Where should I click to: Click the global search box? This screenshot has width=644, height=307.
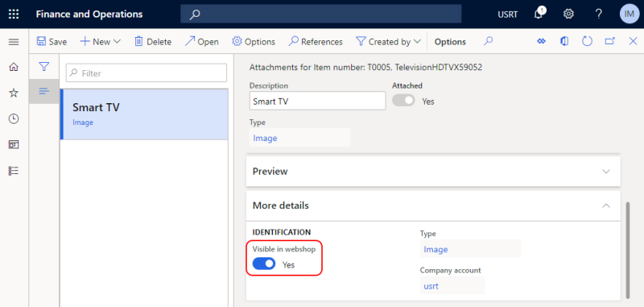[320, 14]
